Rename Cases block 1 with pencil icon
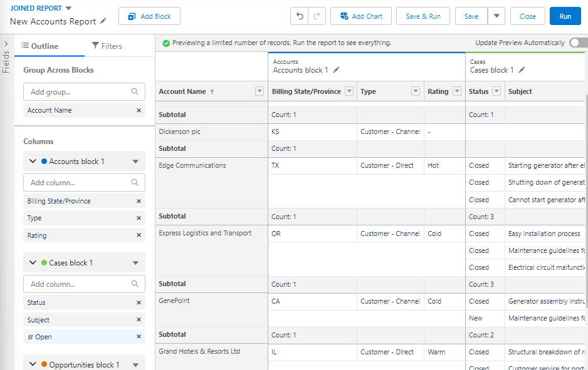588x370 pixels. [x=522, y=70]
